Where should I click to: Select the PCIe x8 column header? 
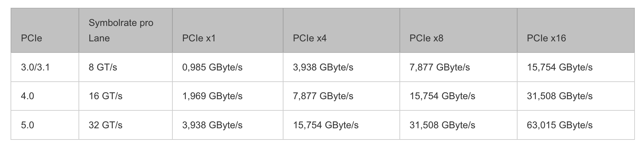(x=426, y=38)
